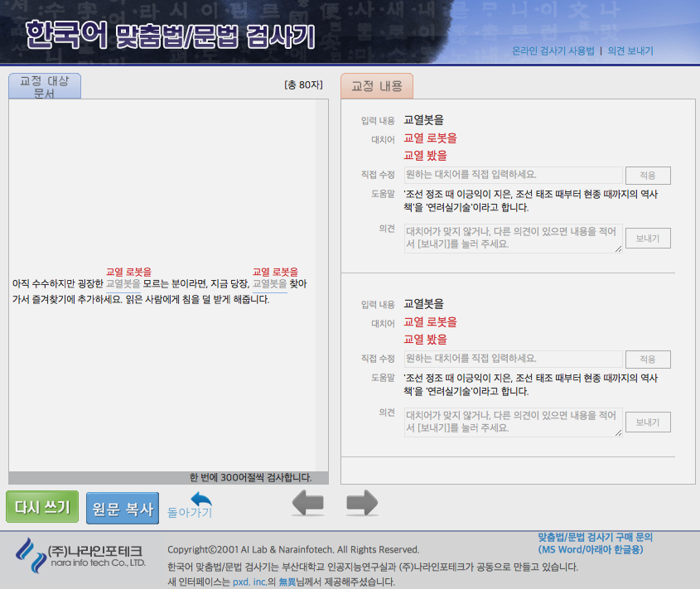The height and width of the screenshot is (589, 700).
Task: Choose second entry's 교열 로봇을 suggestion
Action: coord(431,322)
